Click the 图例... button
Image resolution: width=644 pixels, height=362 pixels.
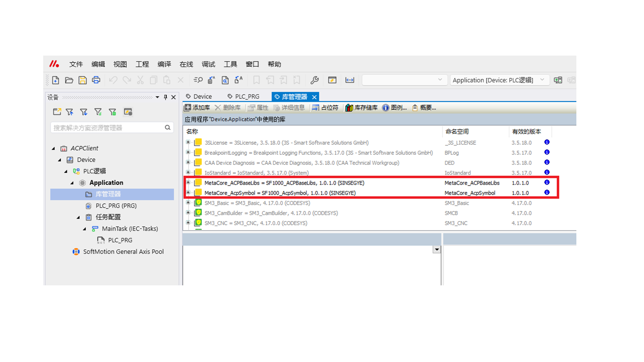pos(394,108)
